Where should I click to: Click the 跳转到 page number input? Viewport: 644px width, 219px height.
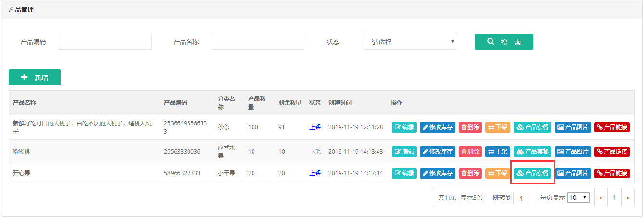click(x=521, y=198)
